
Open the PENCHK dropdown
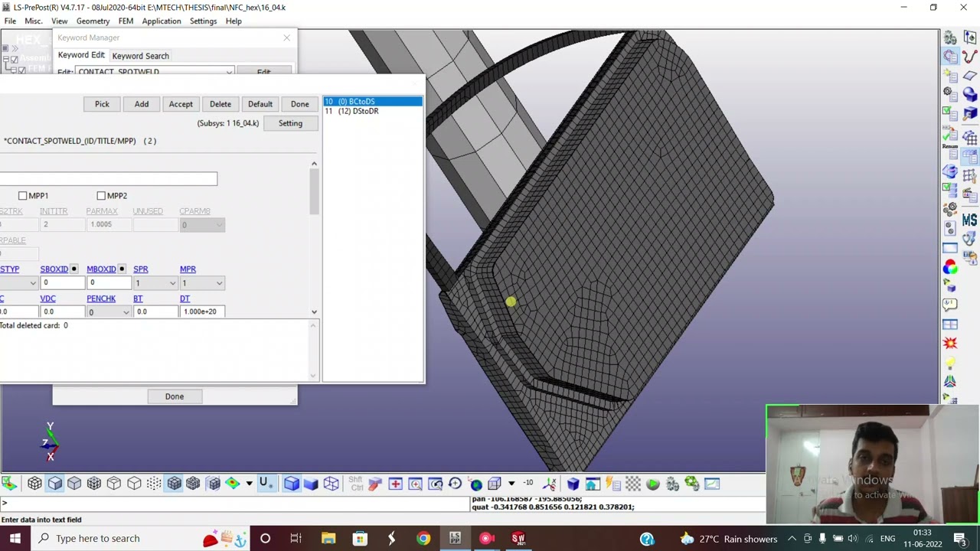click(x=109, y=312)
